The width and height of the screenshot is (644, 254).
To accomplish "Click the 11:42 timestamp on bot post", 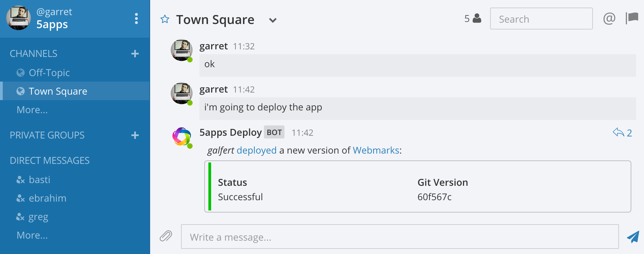I will 302,133.
